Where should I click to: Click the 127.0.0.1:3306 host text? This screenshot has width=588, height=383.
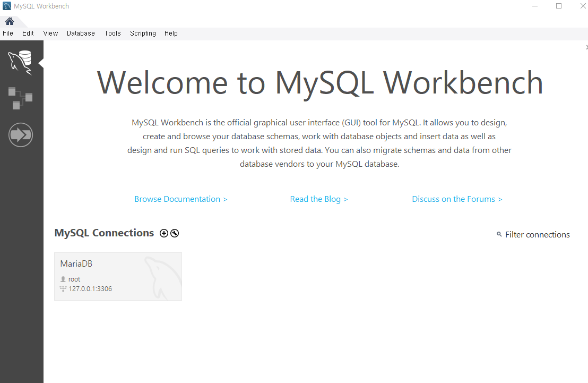(x=90, y=289)
